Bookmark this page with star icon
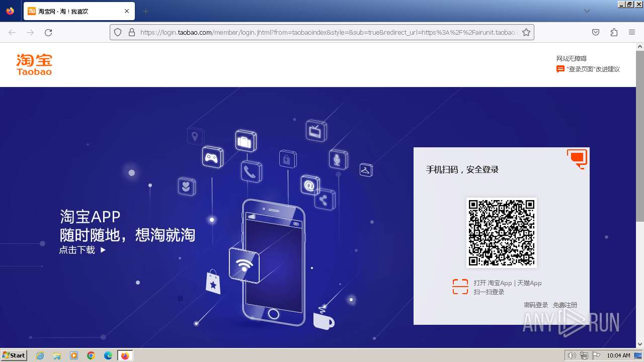This screenshot has height=362, width=644. click(x=526, y=32)
